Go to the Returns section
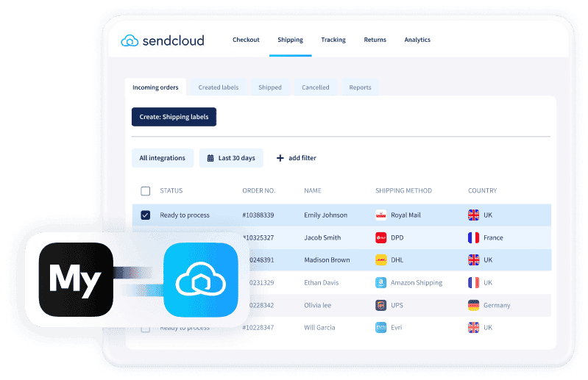This screenshot has height=380, width=588. click(375, 40)
